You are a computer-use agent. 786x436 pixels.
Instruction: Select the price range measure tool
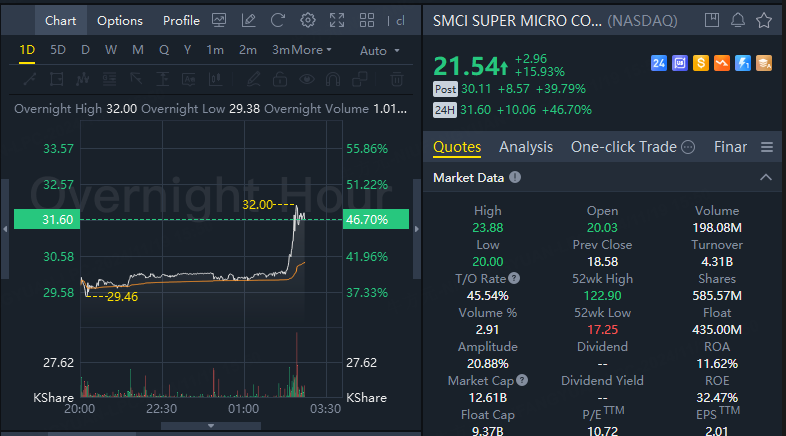coord(162,79)
